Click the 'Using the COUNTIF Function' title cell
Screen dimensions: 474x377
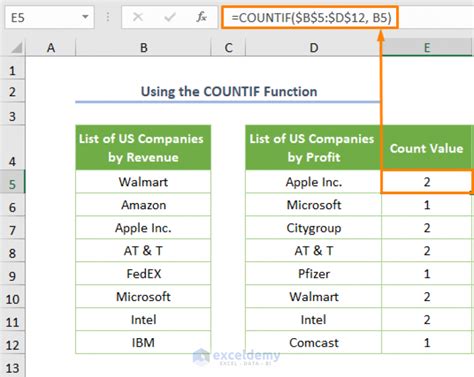pyautogui.click(x=228, y=91)
